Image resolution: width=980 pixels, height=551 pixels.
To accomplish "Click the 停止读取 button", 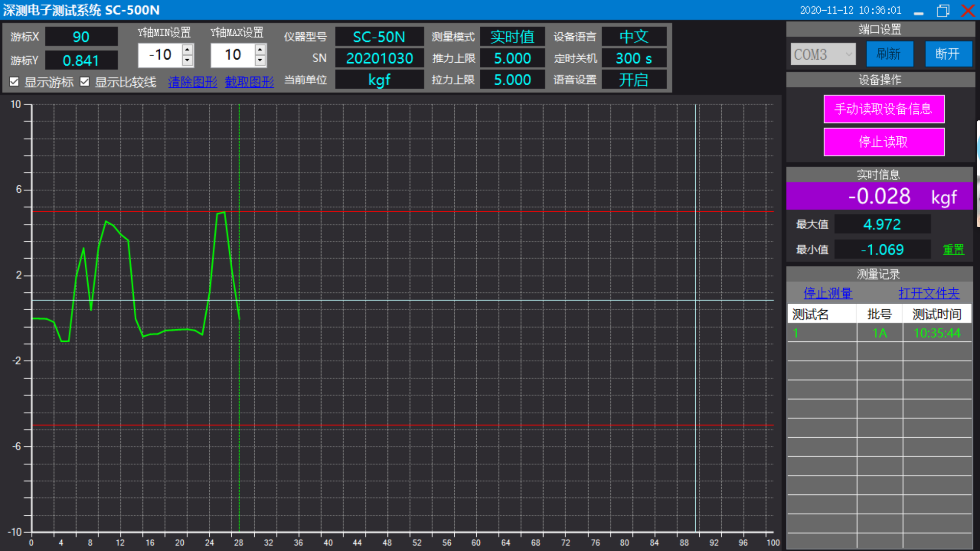I will pos(884,142).
